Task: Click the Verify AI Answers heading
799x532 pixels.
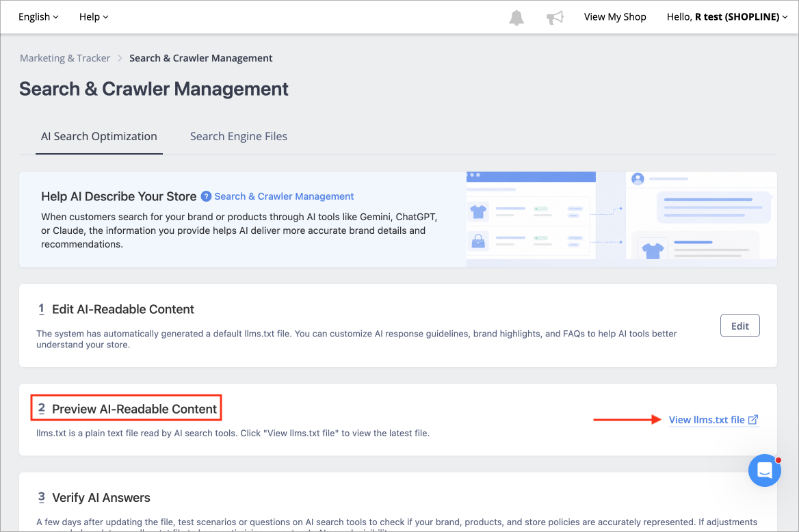Action: click(x=101, y=497)
